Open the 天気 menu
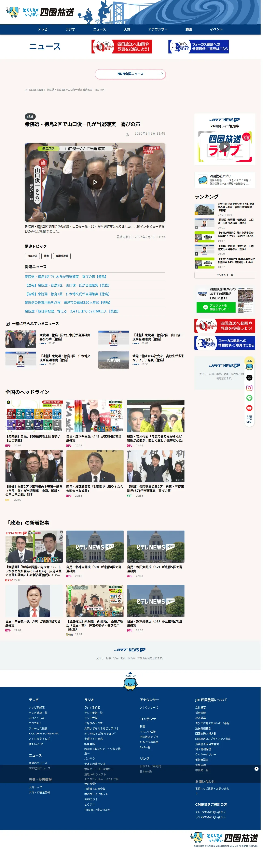Image resolution: width=276 pixels, height=868 pixels. (127, 29)
